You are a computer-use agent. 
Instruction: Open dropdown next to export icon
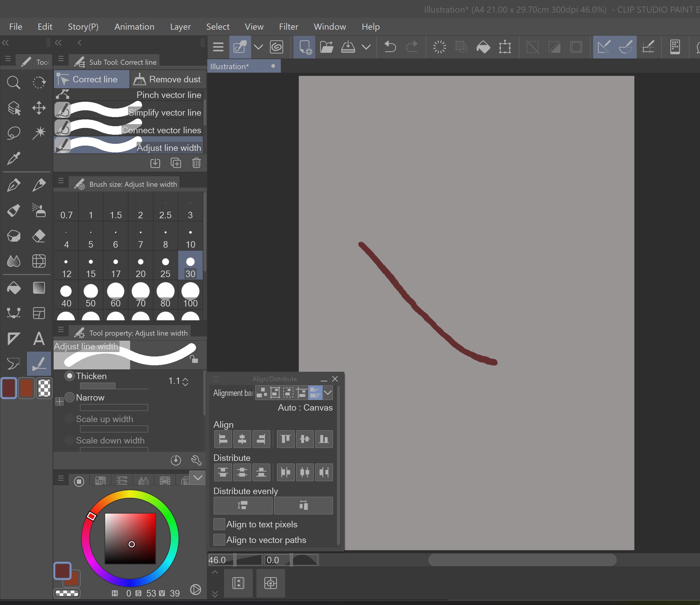pyautogui.click(x=366, y=47)
